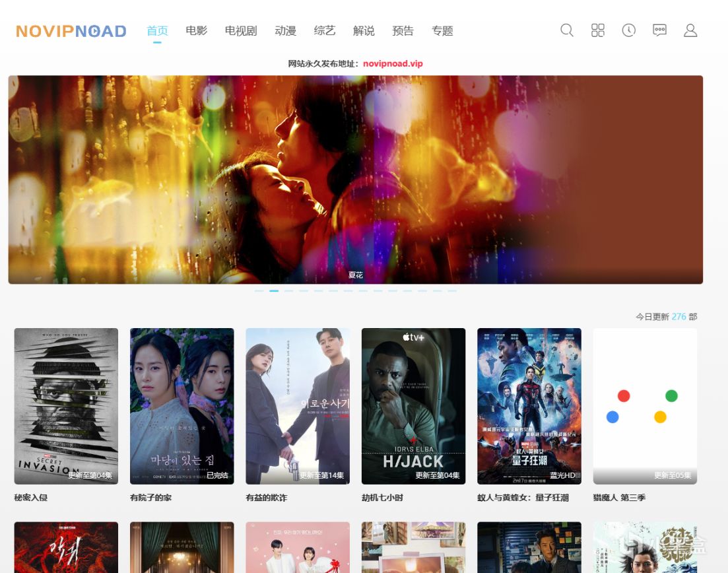This screenshot has width=728, height=573.
Task: Select the 首页 tab
Action: [x=157, y=30]
